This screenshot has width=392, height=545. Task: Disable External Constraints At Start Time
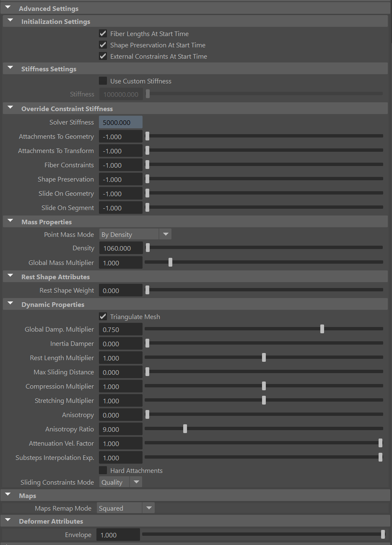pos(103,56)
